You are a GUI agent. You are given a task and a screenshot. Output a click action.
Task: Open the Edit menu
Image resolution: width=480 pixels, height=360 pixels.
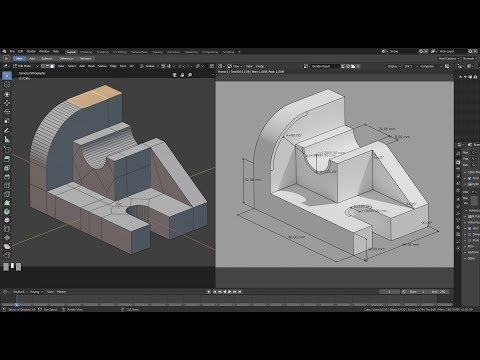coord(20,51)
